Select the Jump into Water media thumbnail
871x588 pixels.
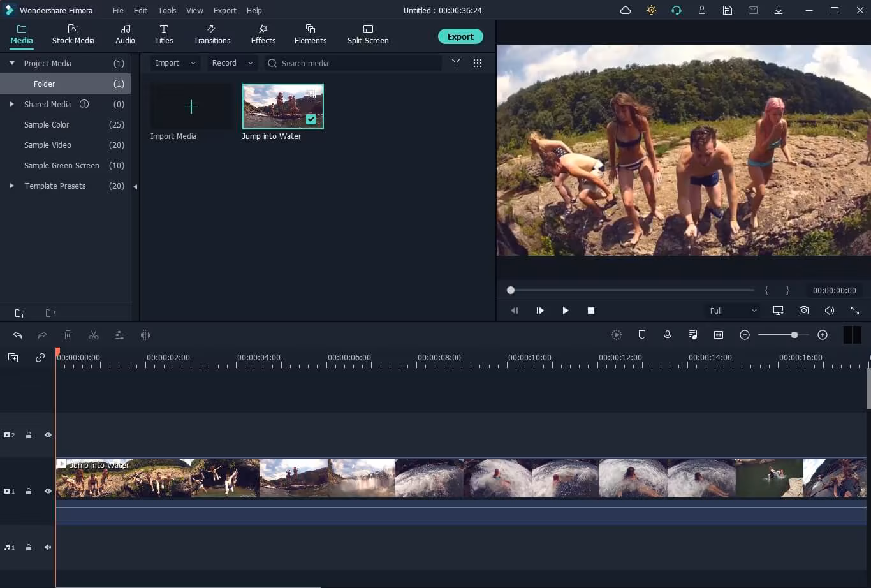click(282, 107)
